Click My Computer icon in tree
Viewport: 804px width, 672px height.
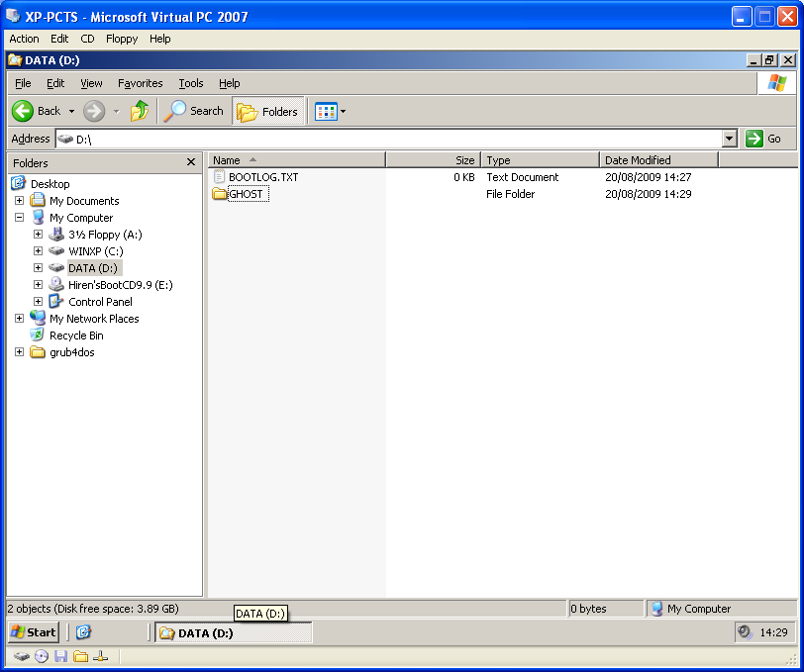click(38, 217)
